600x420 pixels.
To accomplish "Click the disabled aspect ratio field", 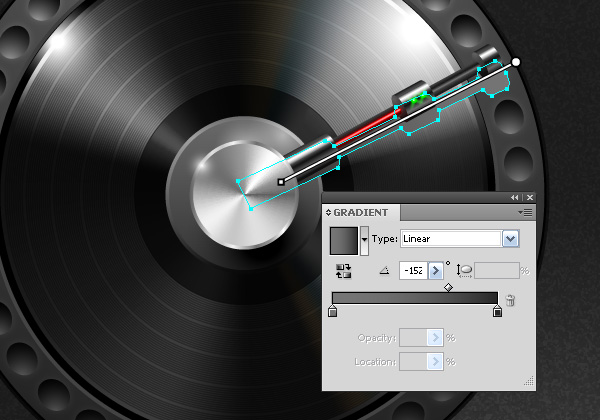I will 497,271.
